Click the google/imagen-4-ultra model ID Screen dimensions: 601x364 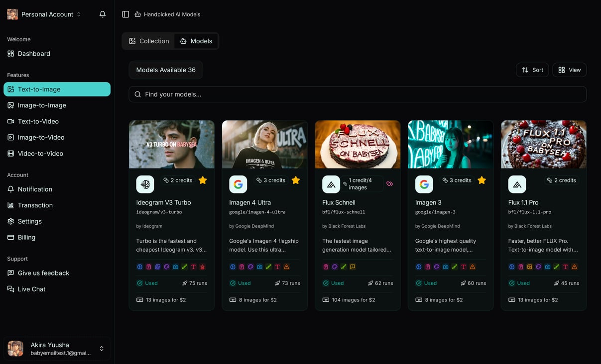tap(257, 212)
